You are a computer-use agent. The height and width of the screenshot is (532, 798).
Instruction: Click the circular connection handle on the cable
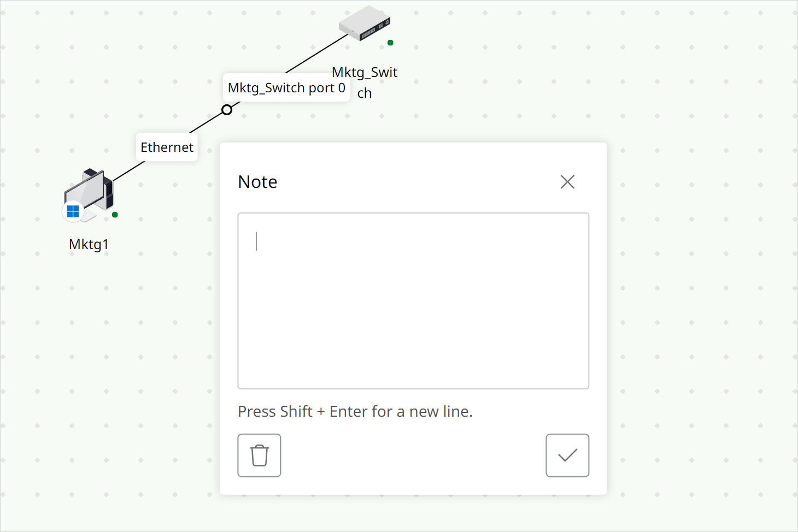227,110
